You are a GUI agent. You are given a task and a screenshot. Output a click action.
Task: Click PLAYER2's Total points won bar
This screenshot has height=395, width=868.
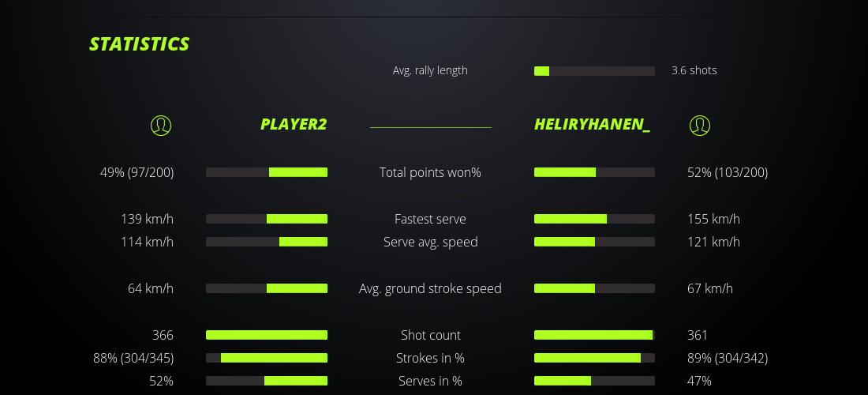pyautogui.click(x=267, y=172)
